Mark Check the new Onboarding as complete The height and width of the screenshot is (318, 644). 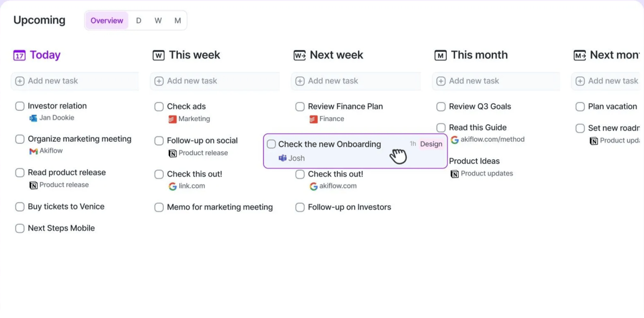(x=271, y=144)
